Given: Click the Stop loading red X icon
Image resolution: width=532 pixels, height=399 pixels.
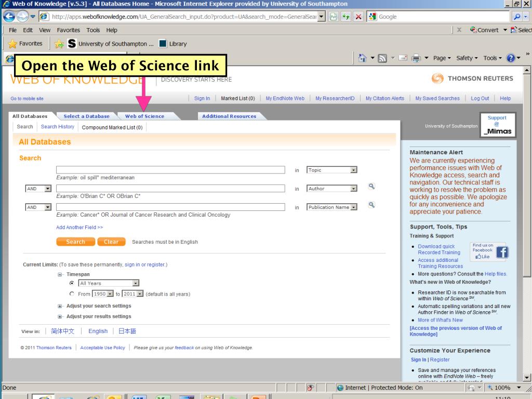Looking at the screenshot, I should 358,16.
